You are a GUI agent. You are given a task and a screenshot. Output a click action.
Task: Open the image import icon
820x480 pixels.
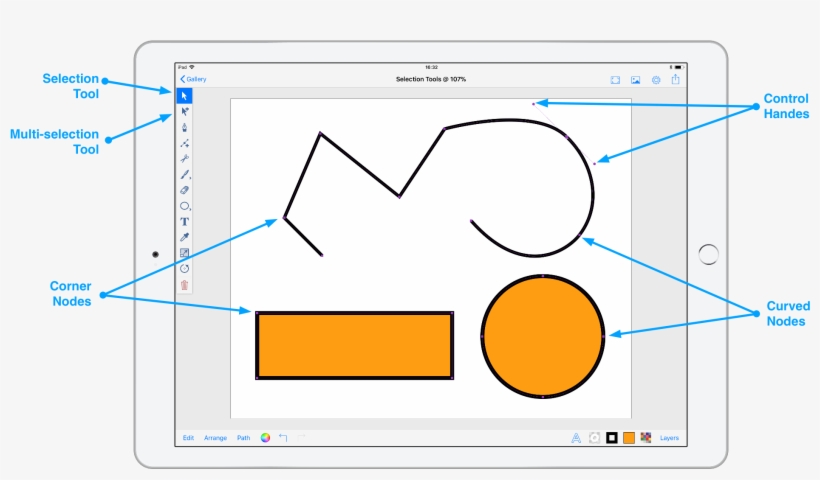coord(635,80)
